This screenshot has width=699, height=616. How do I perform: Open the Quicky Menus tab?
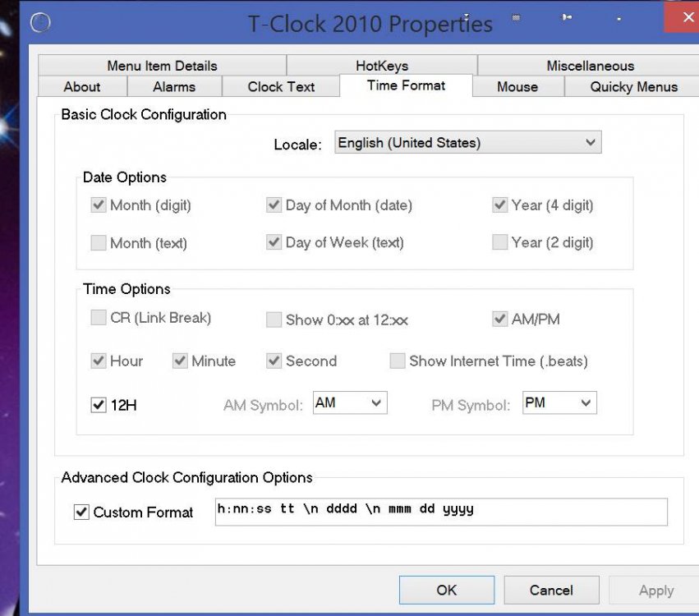tap(633, 86)
